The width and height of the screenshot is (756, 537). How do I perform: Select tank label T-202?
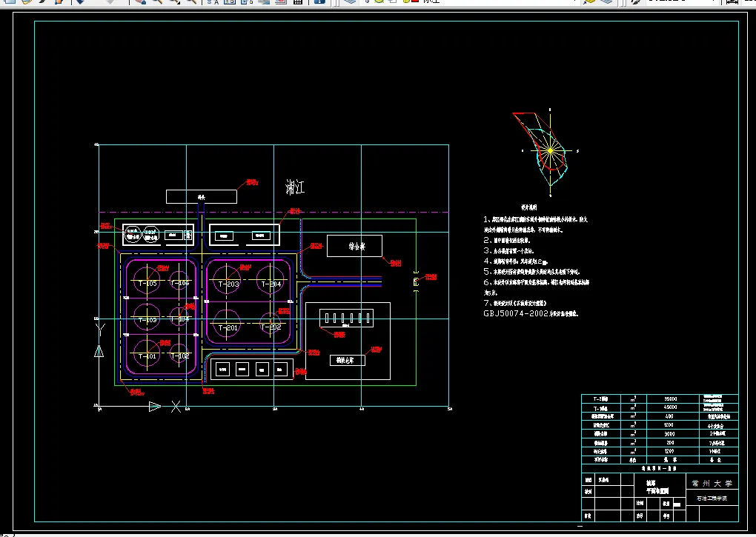[x=271, y=327]
